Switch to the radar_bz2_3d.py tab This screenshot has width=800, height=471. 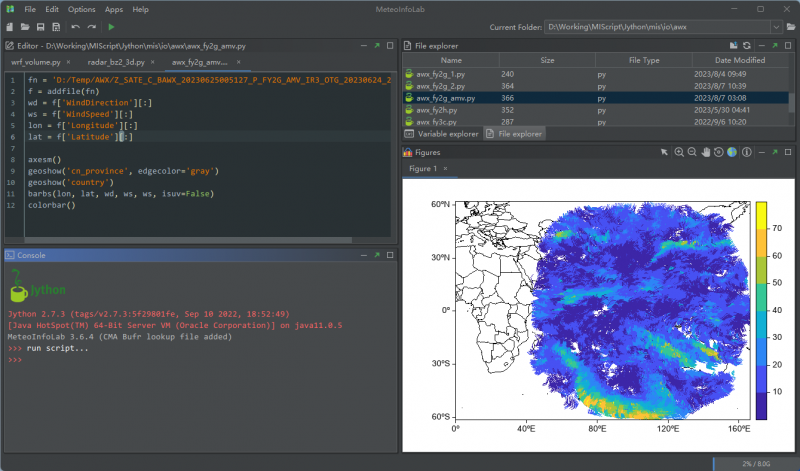coord(115,62)
